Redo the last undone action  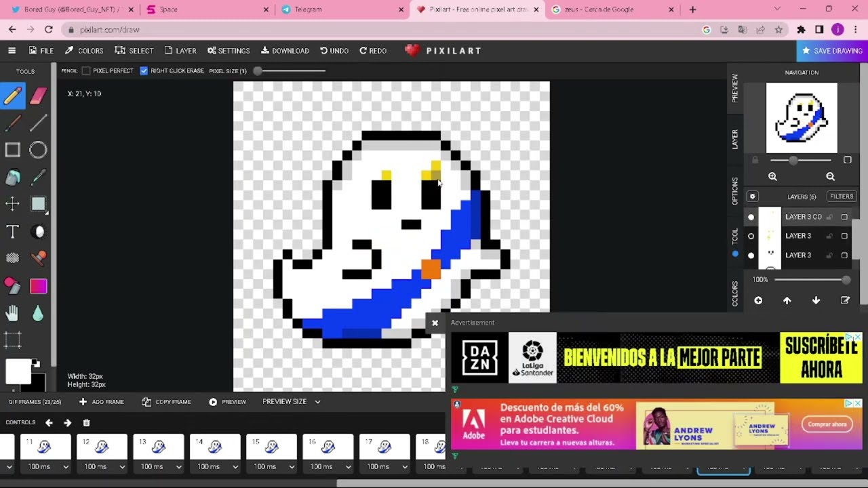pos(373,51)
